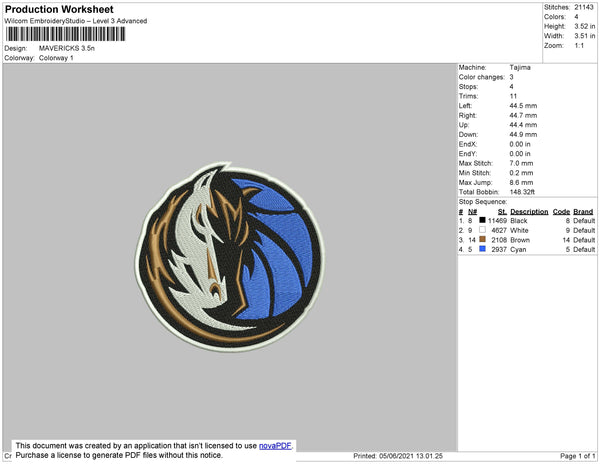Click max jump value '8.6 mm'

[x=521, y=182]
